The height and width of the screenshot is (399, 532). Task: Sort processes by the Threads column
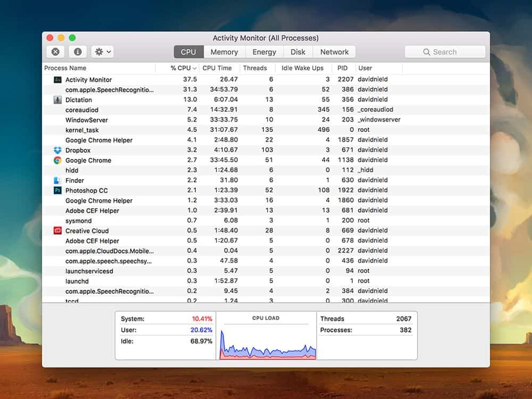(255, 68)
